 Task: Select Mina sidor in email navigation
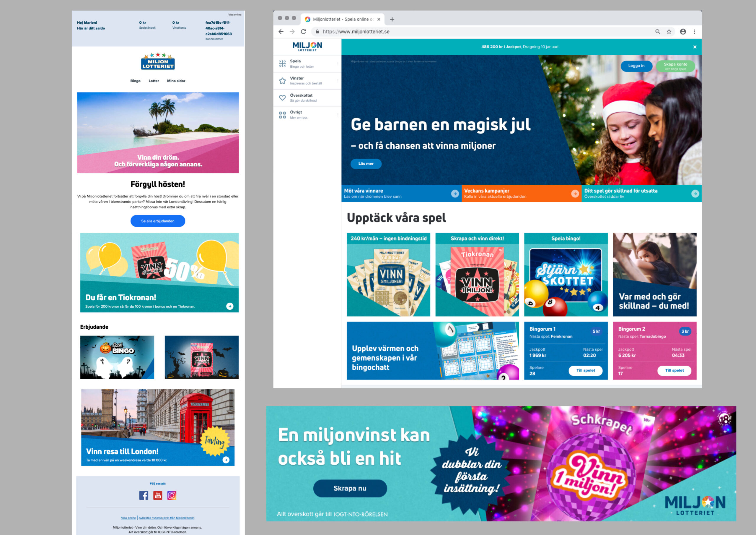coord(176,81)
